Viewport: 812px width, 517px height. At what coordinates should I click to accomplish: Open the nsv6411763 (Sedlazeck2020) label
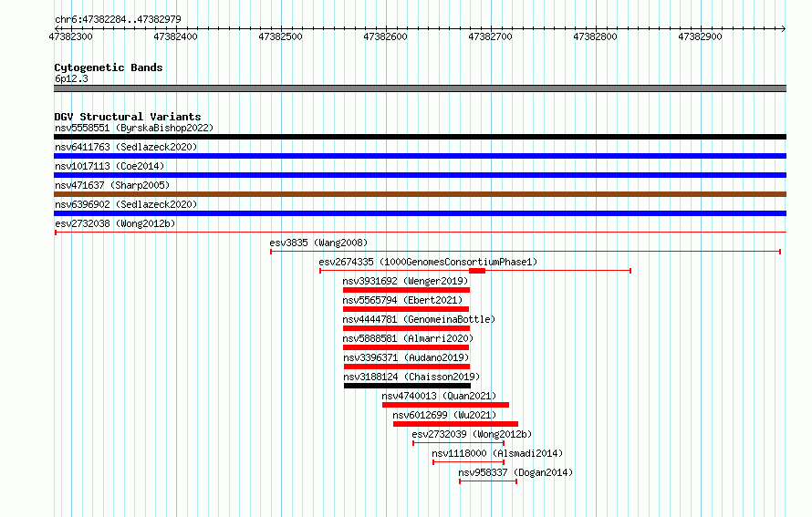coord(126,147)
